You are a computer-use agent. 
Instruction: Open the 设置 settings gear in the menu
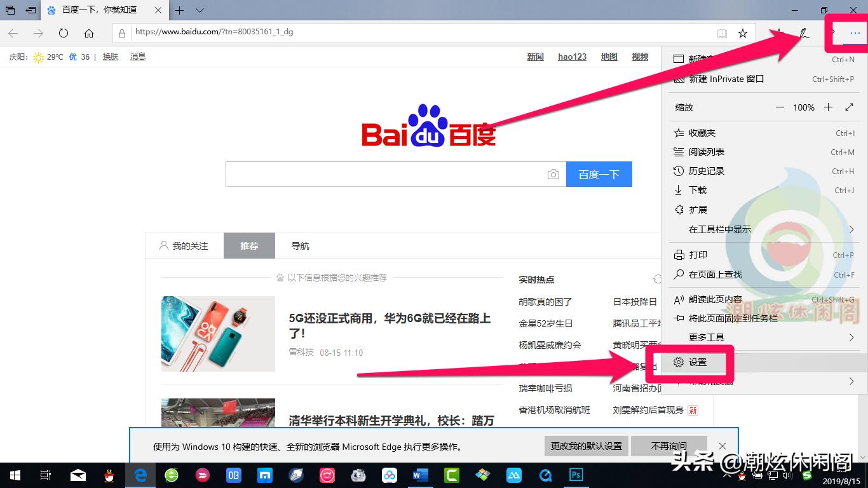[696, 362]
